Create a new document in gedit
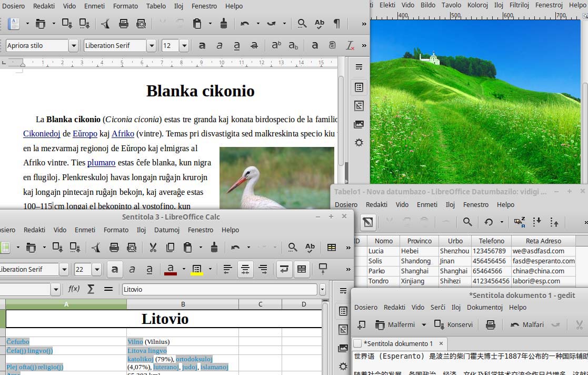This screenshot has width=588, height=375. (361, 324)
